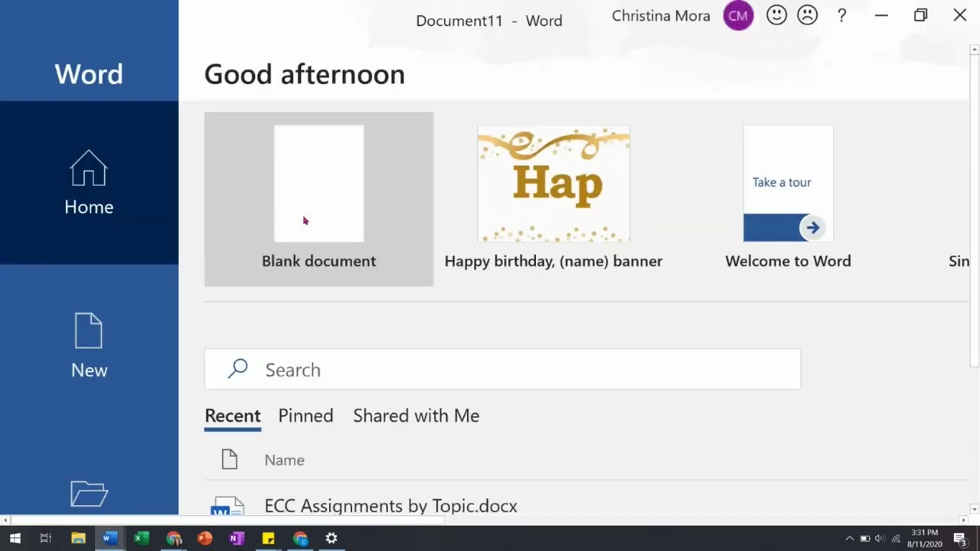
Task: Click vertical scrollbar up arrow
Action: point(975,51)
